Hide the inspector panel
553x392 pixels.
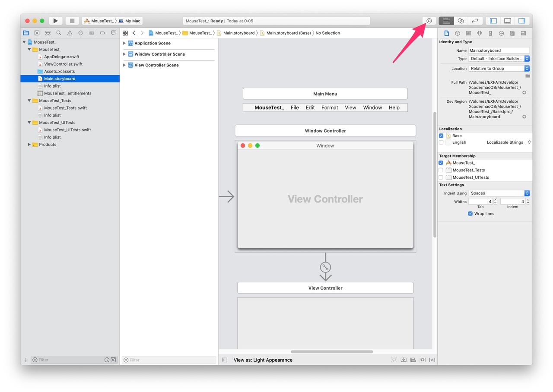[522, 21]
